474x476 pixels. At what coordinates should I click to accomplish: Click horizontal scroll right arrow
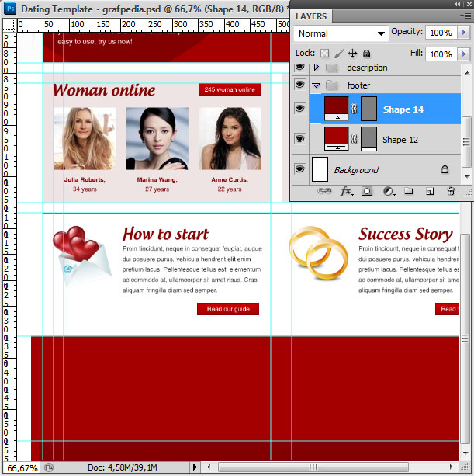click(x=452, y=467)
